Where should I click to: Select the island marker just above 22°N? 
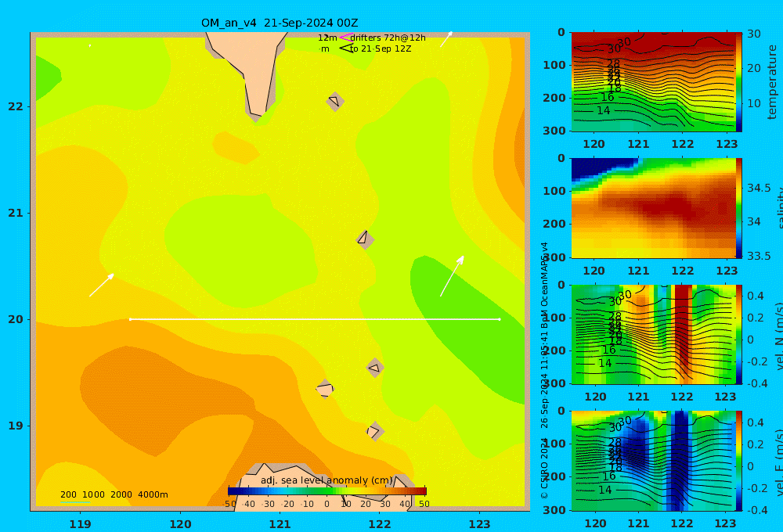pos(335,101)
